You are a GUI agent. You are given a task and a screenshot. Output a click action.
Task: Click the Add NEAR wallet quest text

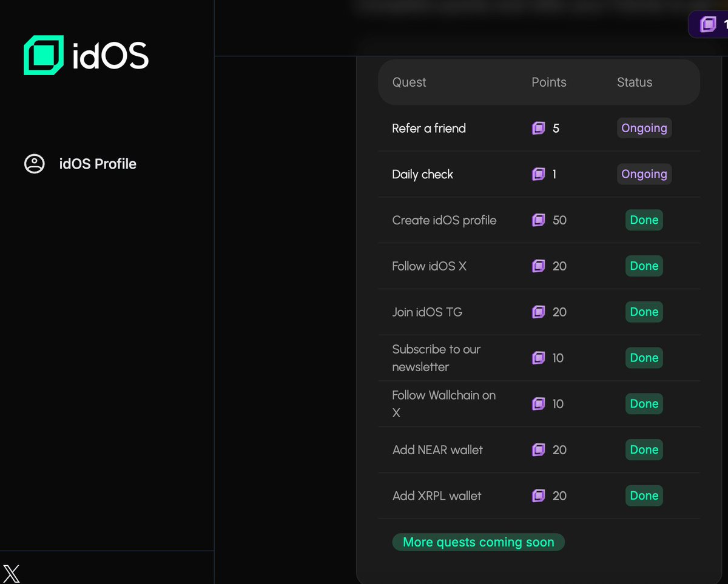click(437, 449)
